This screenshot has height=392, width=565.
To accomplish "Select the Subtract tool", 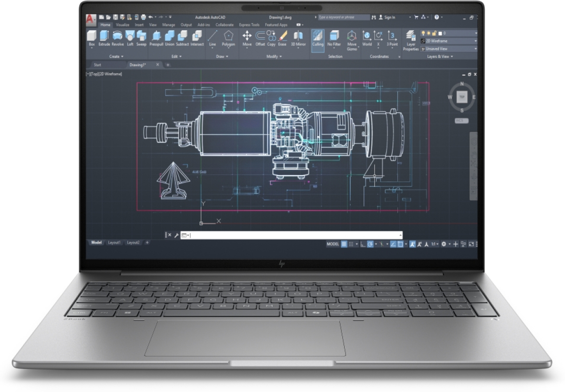I will [183, 37].
